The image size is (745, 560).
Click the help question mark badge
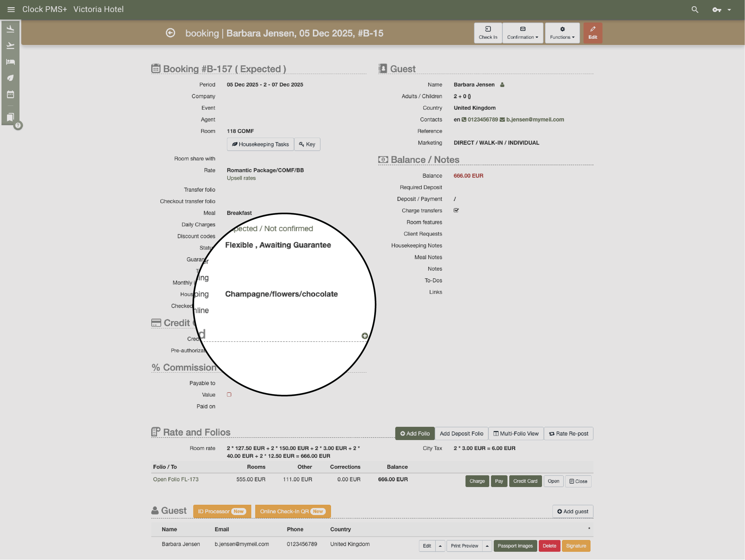click(18, 126)
